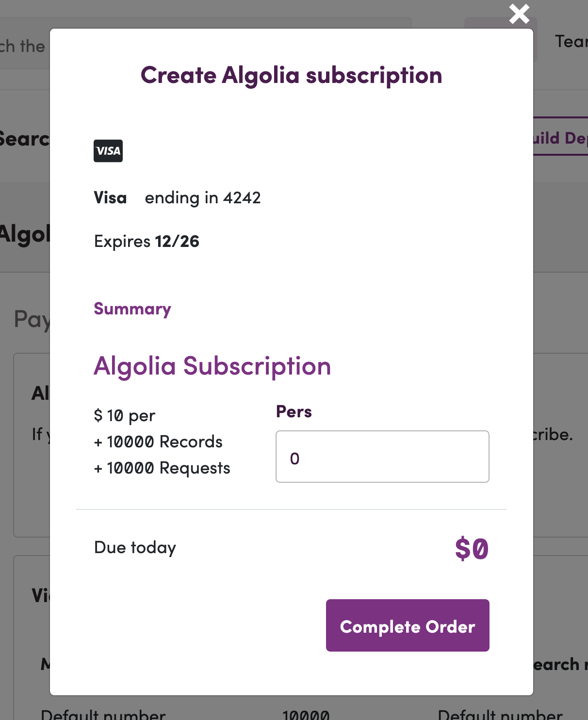Viewport: 588px width, 720px height.
Task: Open the Team menu item at top right
Action: click(x=572, y=42)
